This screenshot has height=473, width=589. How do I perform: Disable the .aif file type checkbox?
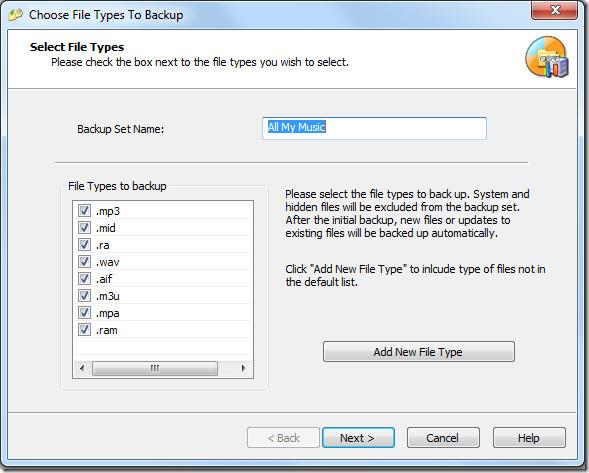(84, 278)
